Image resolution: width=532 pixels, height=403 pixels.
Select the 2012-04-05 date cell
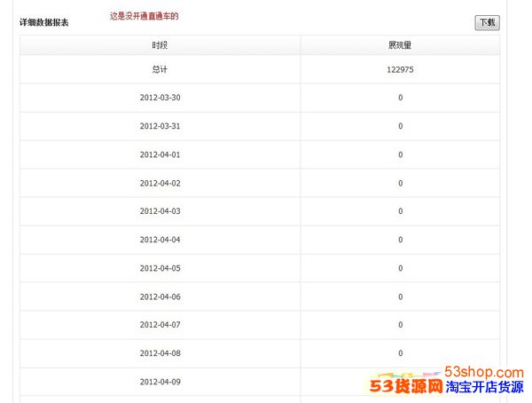[x=160, y=268]
